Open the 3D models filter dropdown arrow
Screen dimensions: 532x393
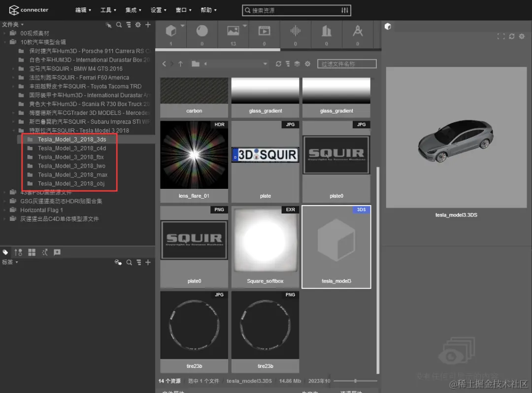coord(183,26)
